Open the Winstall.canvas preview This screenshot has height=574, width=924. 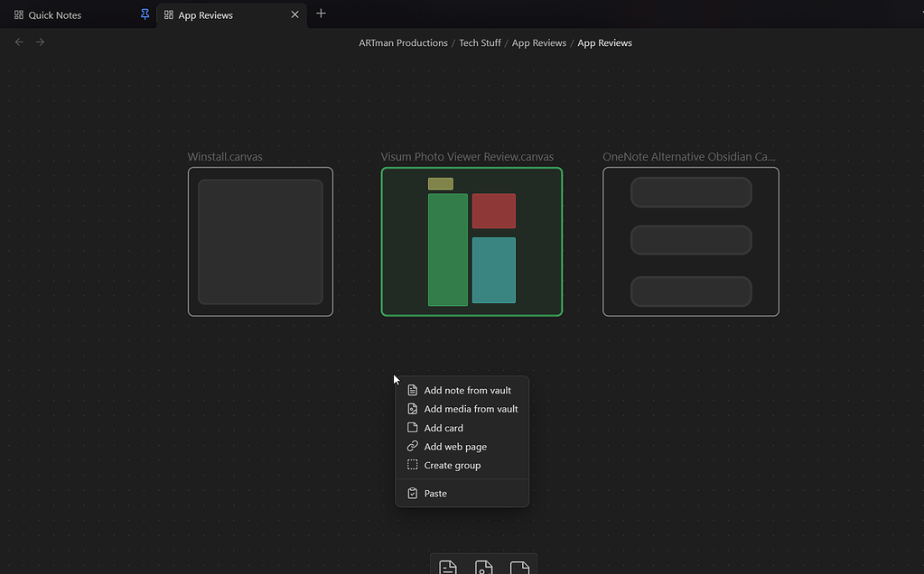(x=260, y=241)
